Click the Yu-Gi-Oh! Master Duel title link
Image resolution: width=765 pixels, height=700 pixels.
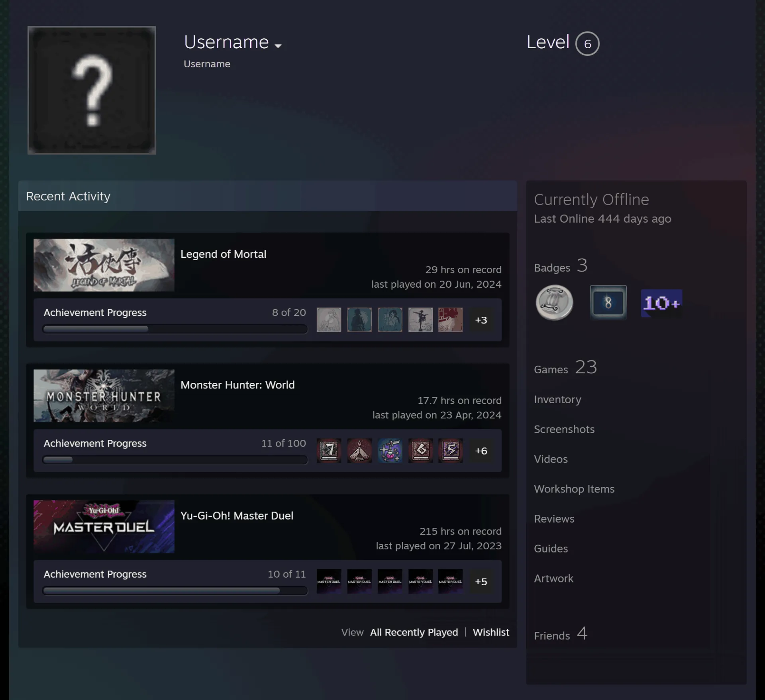237,516
